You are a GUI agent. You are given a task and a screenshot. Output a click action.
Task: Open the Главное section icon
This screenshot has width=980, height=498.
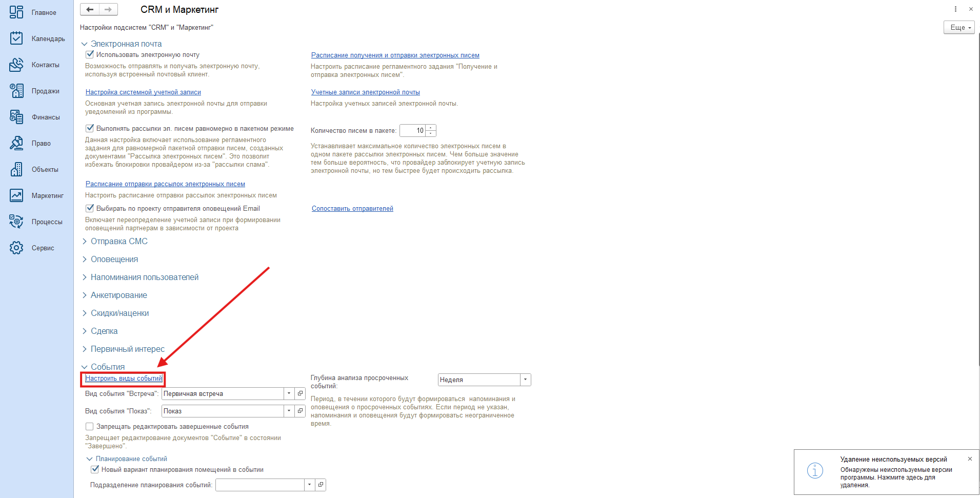coord(16,12)
